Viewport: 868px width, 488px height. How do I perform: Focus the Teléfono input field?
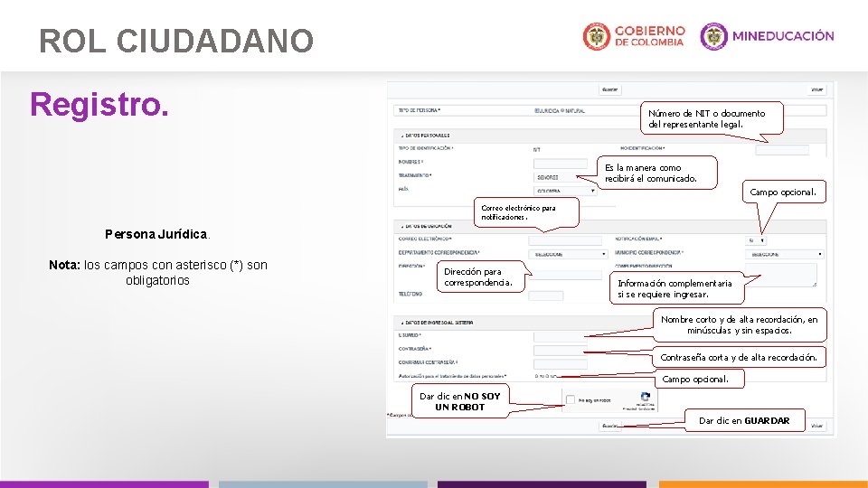pyautogui.click(x=546, y=296)
